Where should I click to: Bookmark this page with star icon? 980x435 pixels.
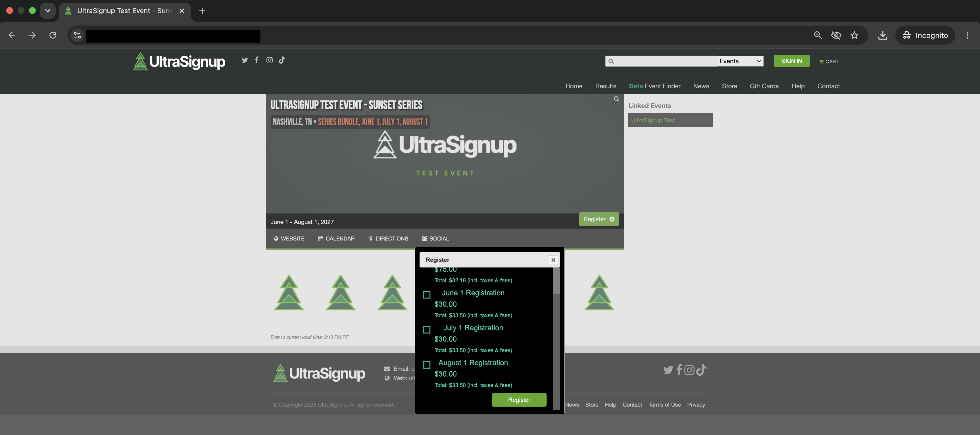tap(854, 35)
